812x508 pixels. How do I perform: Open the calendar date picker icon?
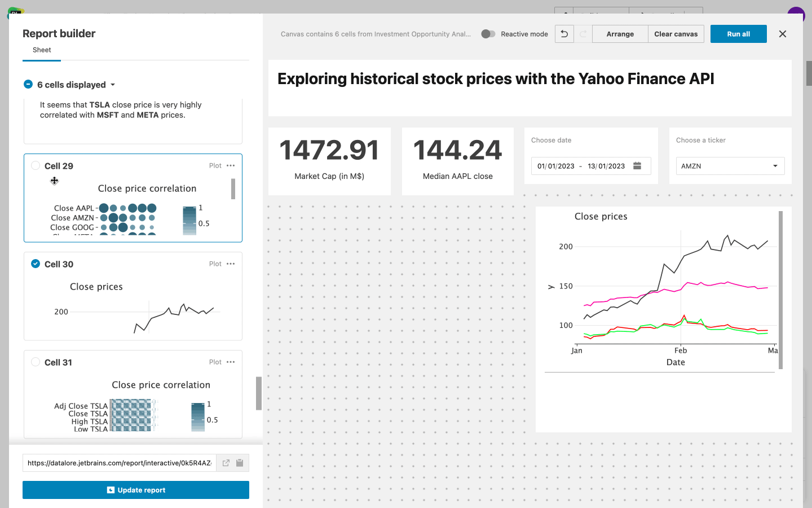point(637,166)
